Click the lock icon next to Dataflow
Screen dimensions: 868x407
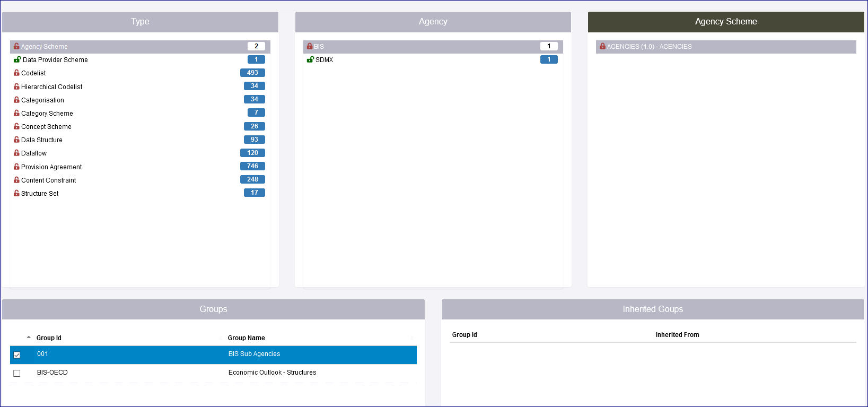(16, 153)
